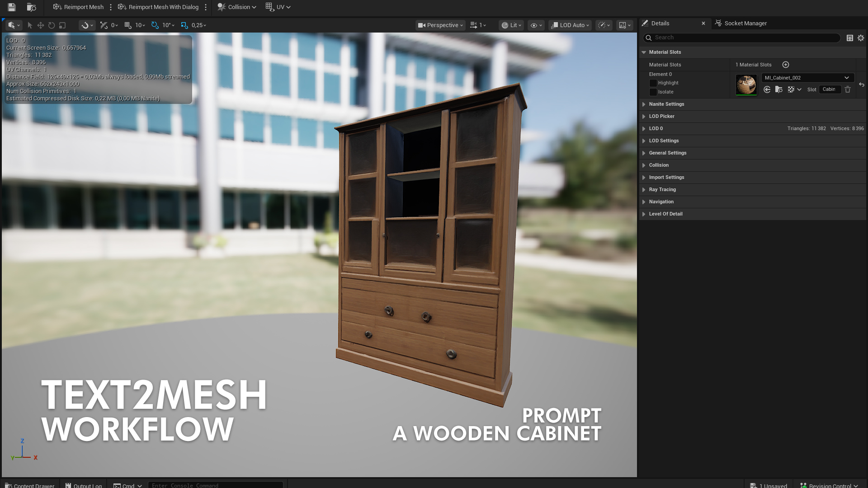Select the Translate move tool
Image resolution: width=868 pixels, height=488 pixels.
[41, 25]
